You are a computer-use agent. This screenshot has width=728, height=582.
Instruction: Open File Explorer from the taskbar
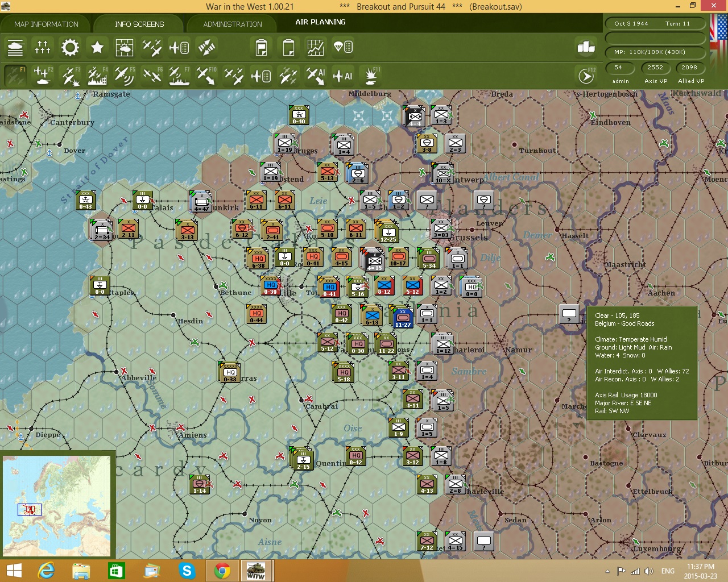(81, 570)
